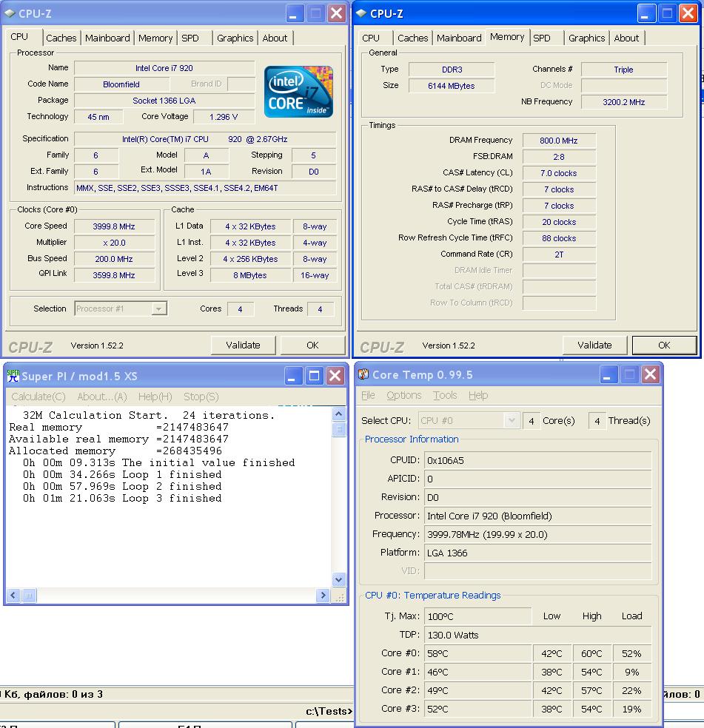
Task: Open the Options menu in Core Temp
Action: pos(403,395)
